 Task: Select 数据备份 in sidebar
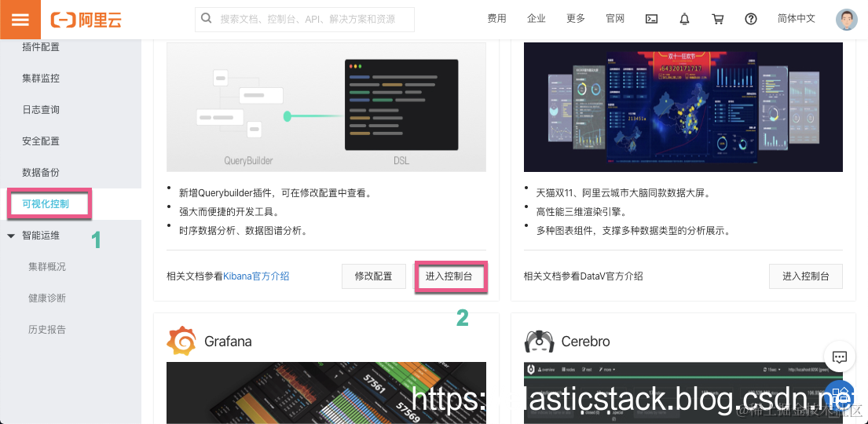[40, 172]
